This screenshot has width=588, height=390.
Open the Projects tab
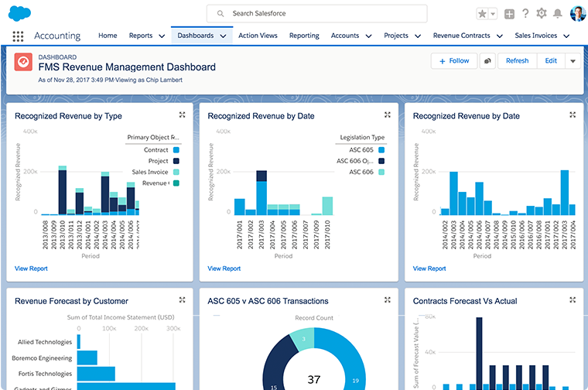pyautogui.click(x=396, y=36)
